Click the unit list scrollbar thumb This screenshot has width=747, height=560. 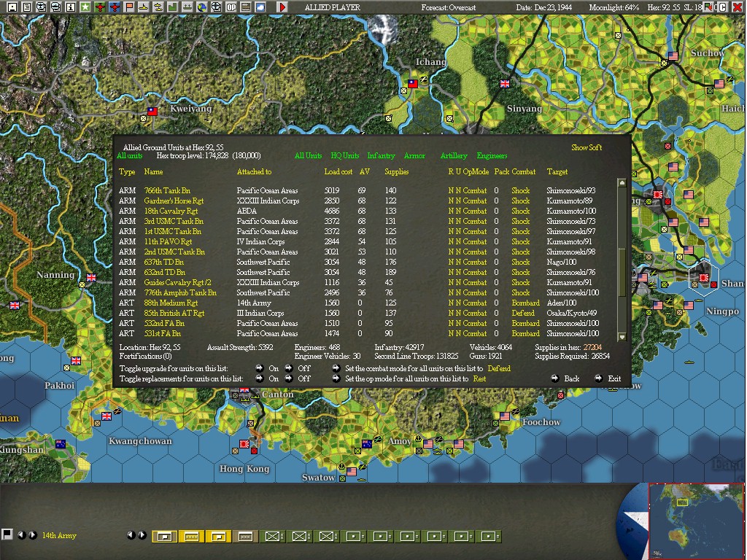(622, 272)
